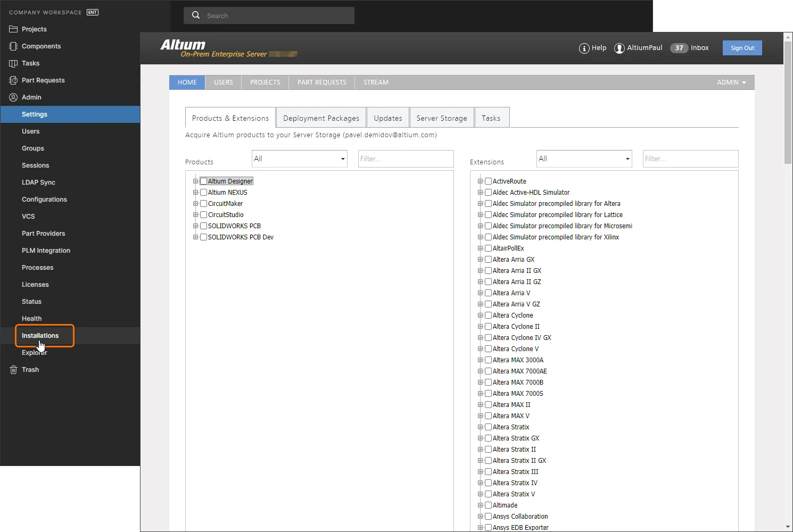The height and width of the screenshot is (532, 793).
Task: Open LDAP Sync in Admin sidebar
Action: [38, 182]
